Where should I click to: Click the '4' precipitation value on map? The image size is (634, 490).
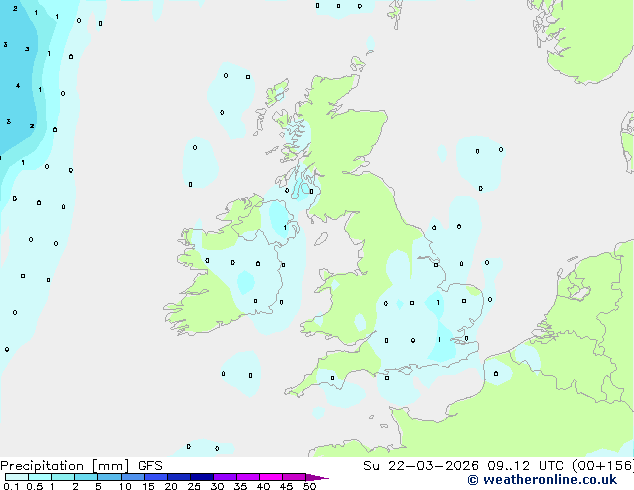pos(18,85)
